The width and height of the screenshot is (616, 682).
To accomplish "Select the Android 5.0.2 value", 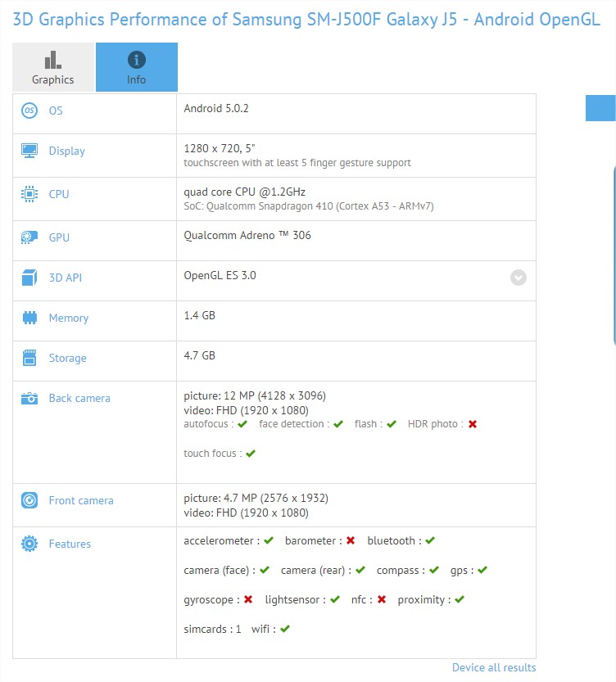I will (216, 108).
